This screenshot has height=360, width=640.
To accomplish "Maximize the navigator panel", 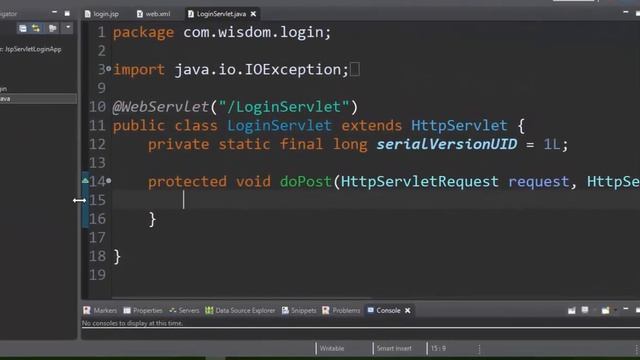I will click(x=67, y=13).
